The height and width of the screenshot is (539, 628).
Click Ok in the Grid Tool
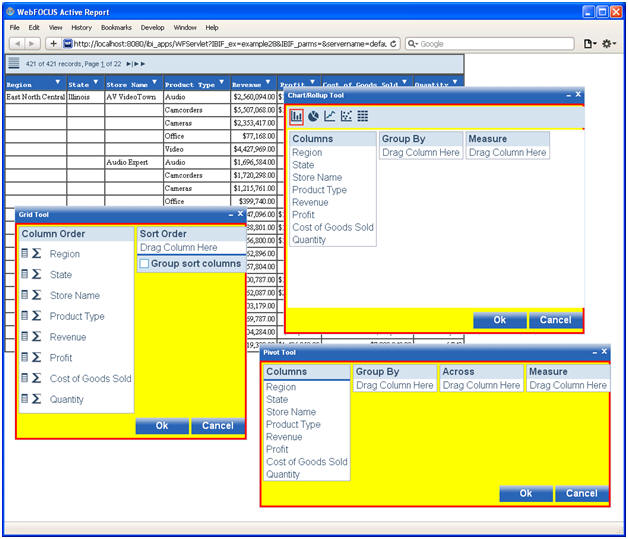[x=162, y=425]
